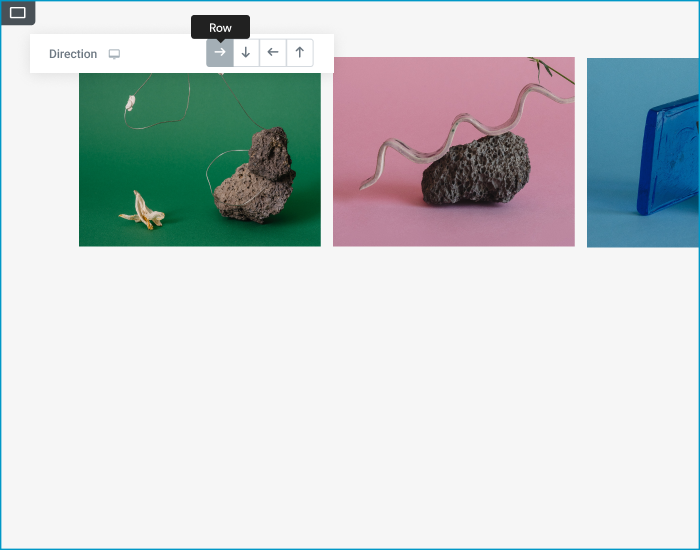
Task: Open responsive device mode monitor icon
Action: [114, 54]
